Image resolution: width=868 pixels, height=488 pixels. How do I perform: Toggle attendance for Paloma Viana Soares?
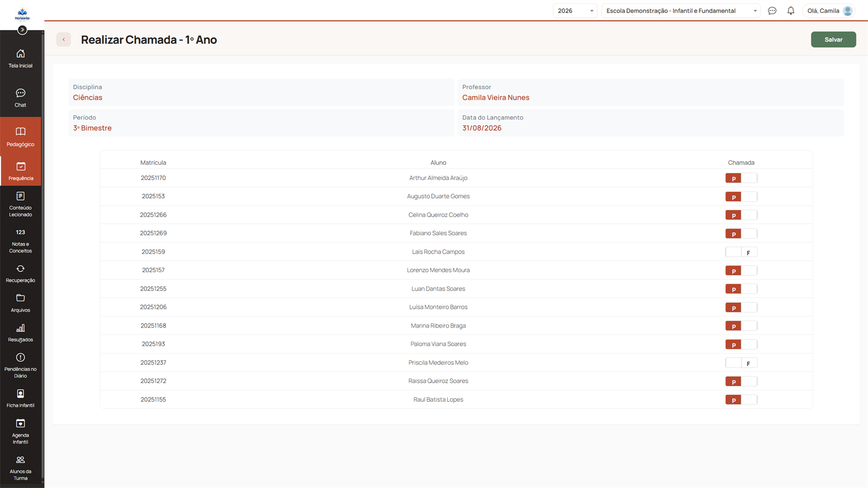click(x=741, y=344)
